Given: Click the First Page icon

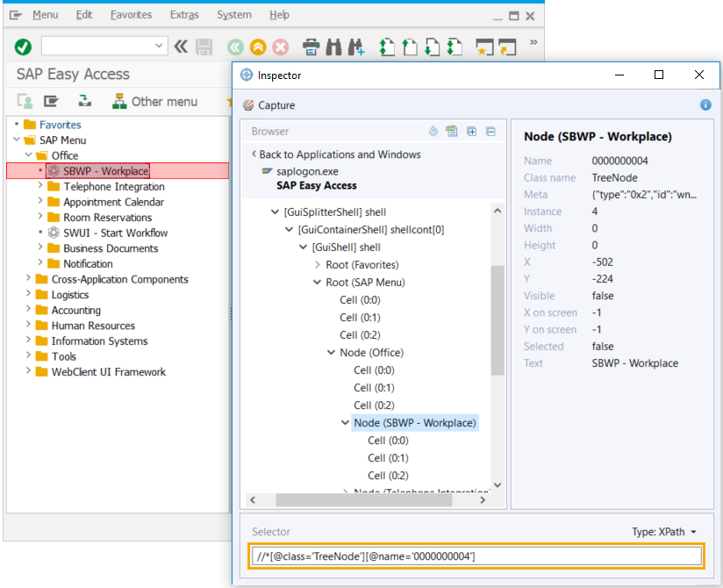Looking at the screenshot, I should point(387,47).
